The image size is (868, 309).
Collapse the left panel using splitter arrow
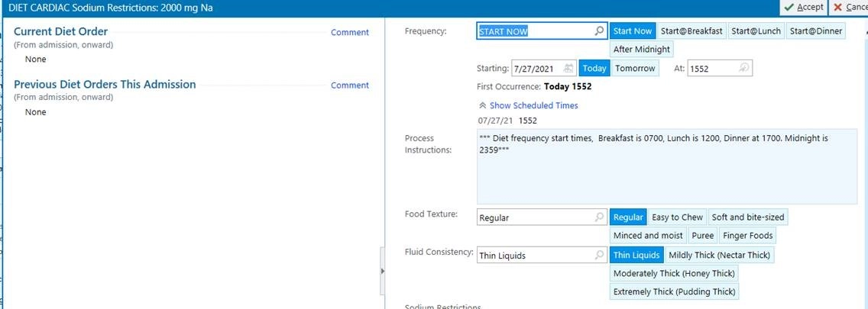pos(382,272)
